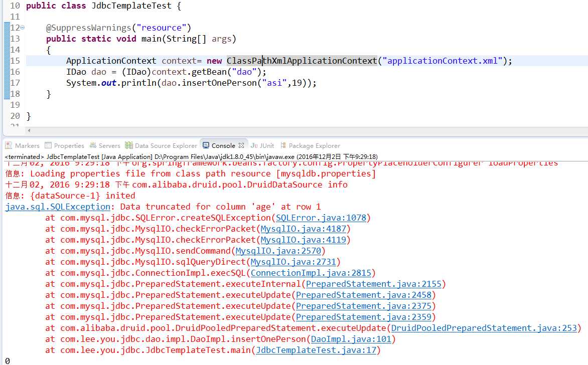This screenshot has width=588, height=365.
Task: Switch to the Properties tab
Action: 65,145
